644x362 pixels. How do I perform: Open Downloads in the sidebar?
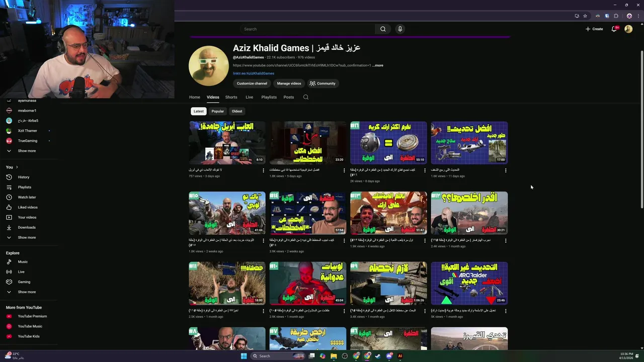(x=27, y=227)
